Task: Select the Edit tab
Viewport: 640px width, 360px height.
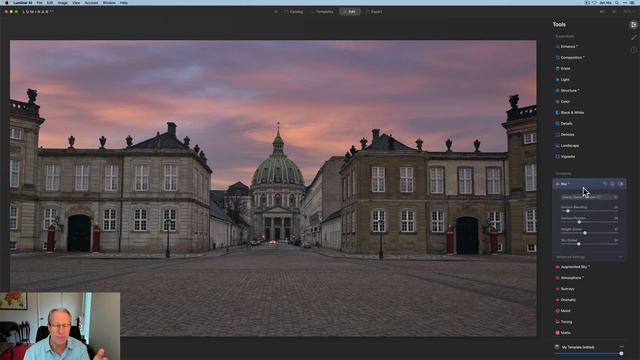Action: [349, 12]
